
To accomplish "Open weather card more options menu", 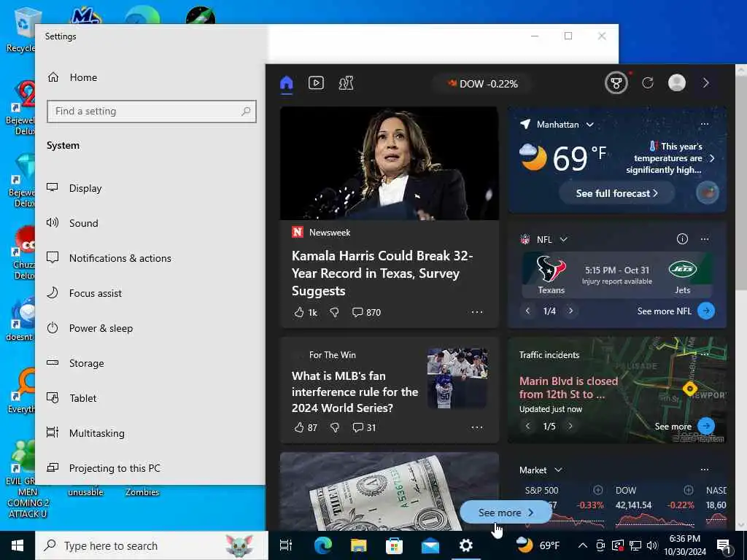I will click(704, 124).
